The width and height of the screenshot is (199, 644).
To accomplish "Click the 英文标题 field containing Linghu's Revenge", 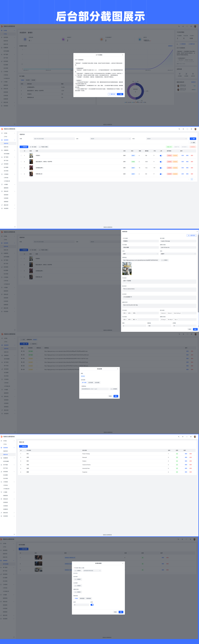I will point(178,241).
